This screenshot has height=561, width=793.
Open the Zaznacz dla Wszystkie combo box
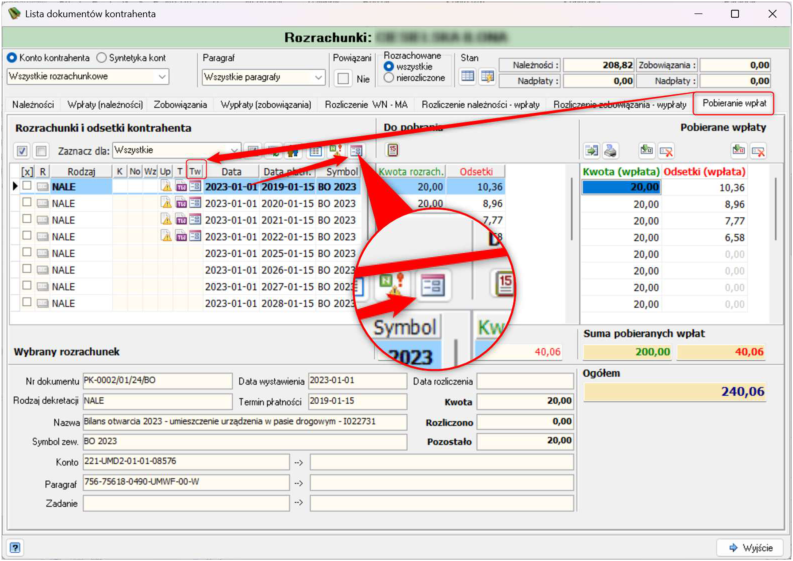(177, 150)
